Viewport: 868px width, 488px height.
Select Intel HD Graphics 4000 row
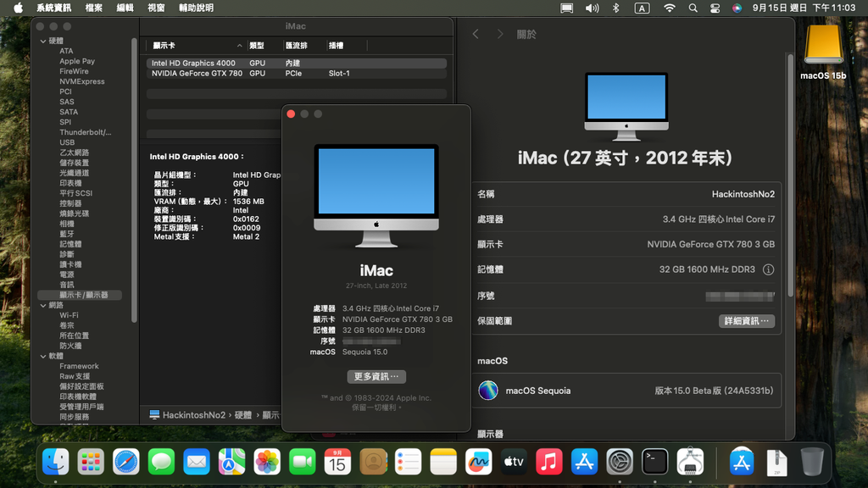click(x=296, y=63)
